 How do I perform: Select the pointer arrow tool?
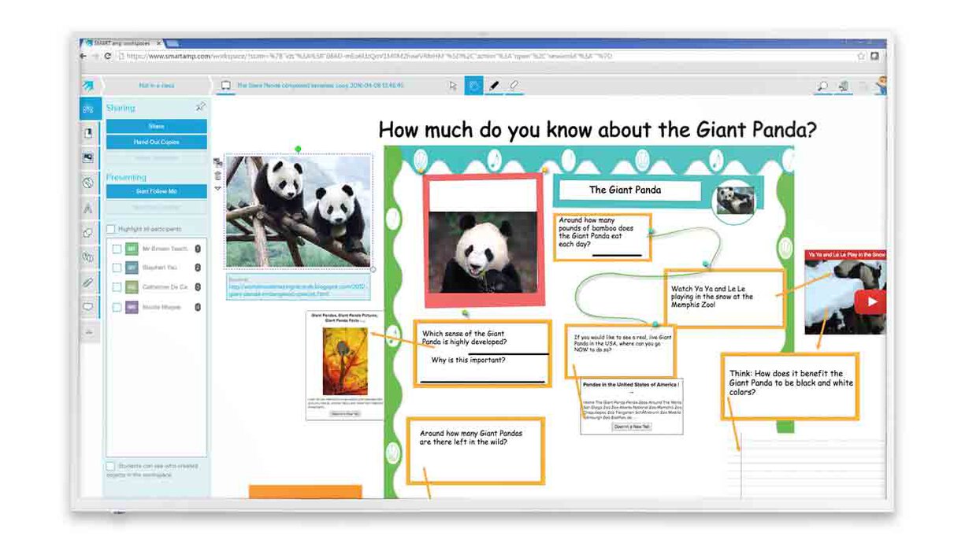tap(453, 86)
